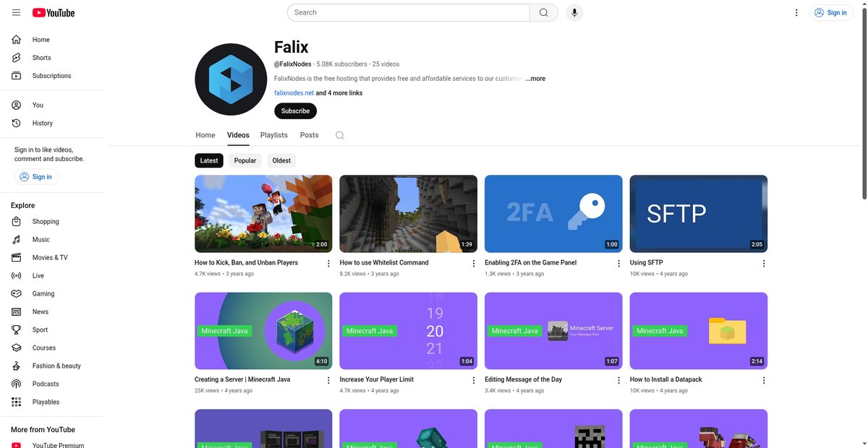Open YouTube Premium in sidebar

point(52,444)
